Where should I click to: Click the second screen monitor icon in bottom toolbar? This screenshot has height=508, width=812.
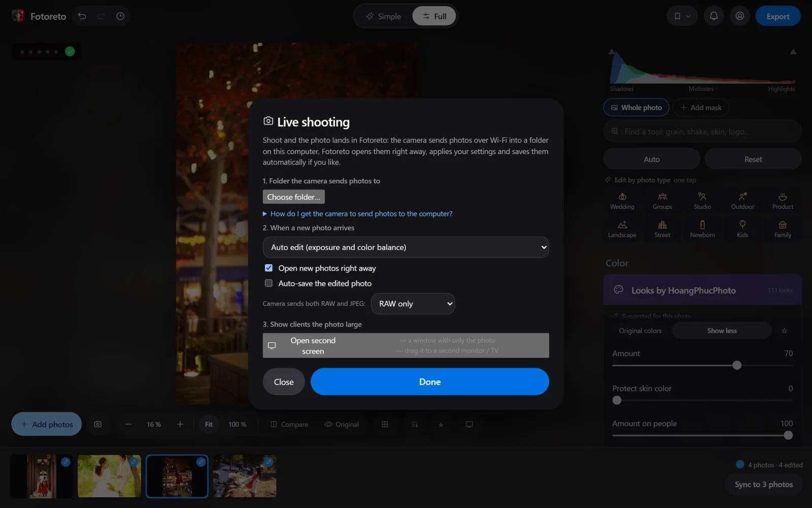click(469, 424)
